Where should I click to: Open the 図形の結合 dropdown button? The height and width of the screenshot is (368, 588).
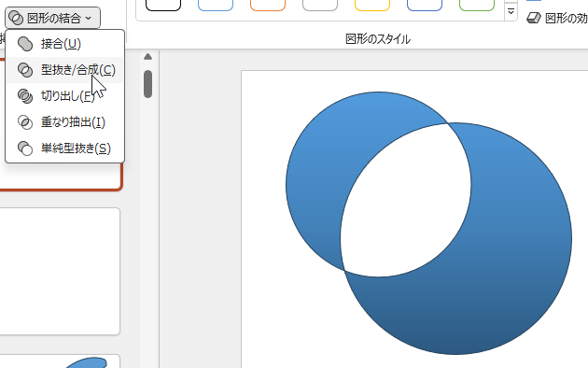coord(52,18)
